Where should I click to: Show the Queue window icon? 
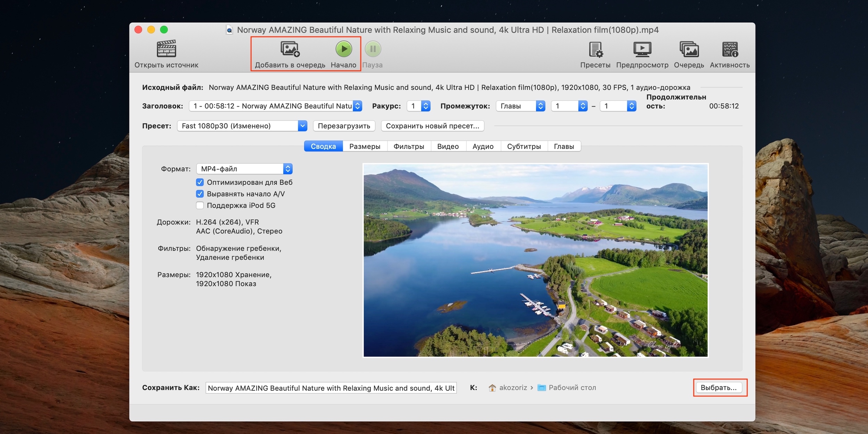689,49
